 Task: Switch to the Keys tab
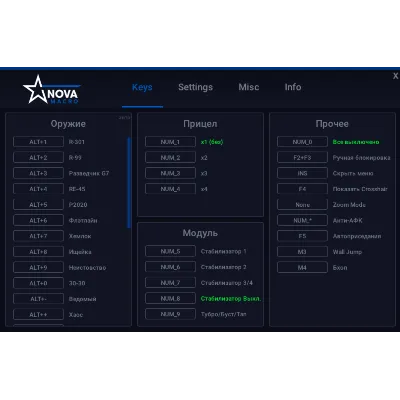coord(142,87)
